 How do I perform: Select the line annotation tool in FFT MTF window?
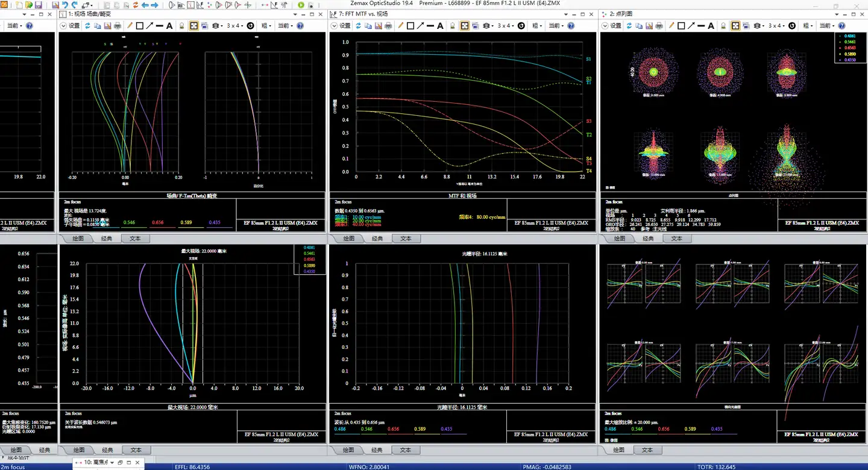(430, 26)
